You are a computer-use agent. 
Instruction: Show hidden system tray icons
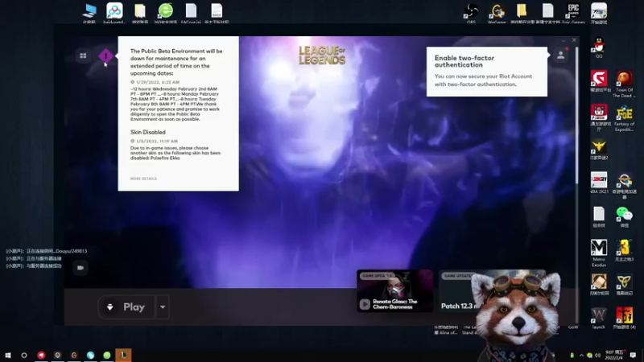[x=581, y=355]
